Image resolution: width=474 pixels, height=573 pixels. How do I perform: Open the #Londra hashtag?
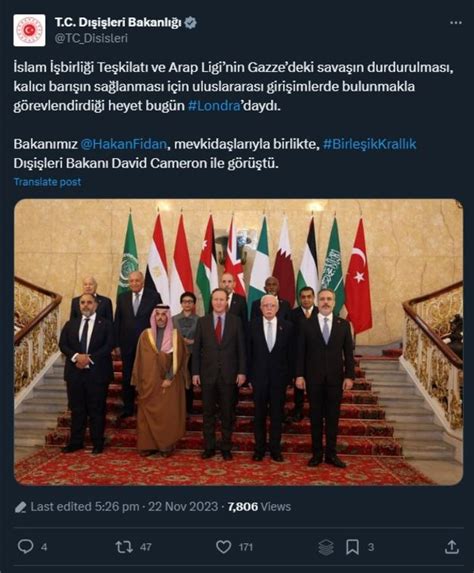(x=214, y=106)
